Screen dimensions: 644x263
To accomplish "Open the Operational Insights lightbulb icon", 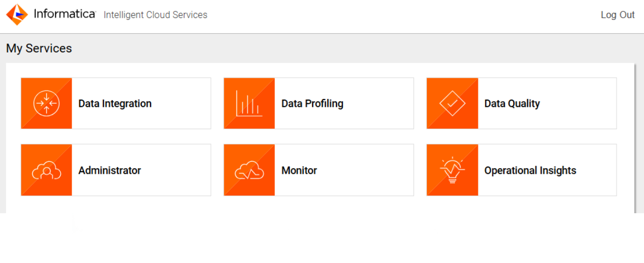I will tap(452, 170).
